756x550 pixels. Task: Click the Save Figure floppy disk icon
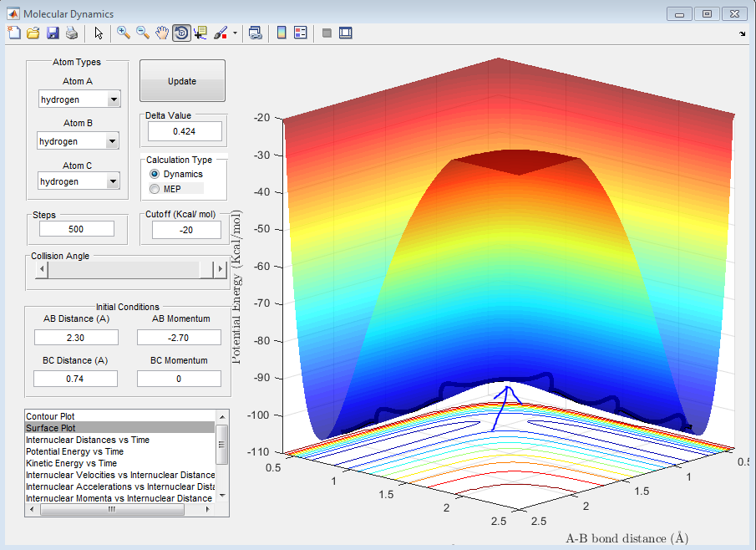(53, 33)
